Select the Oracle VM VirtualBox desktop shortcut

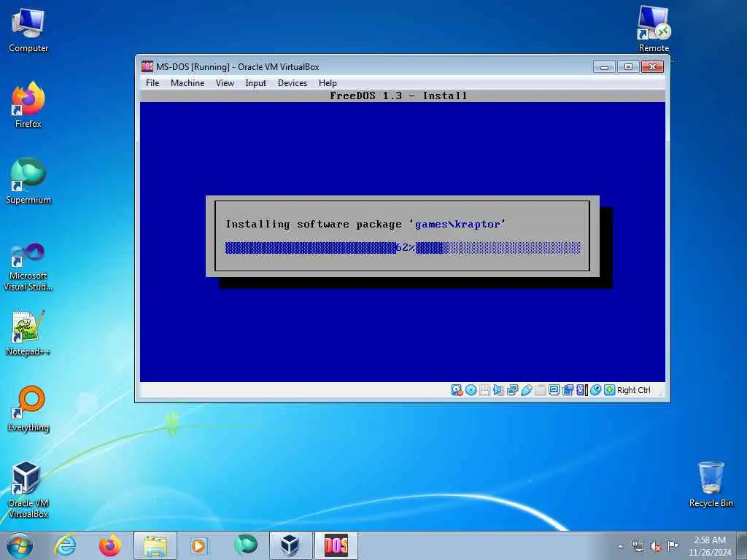point(28,490)
